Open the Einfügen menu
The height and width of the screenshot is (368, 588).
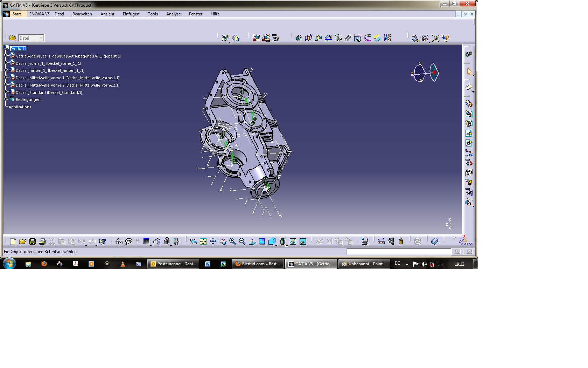click(x=131, y=14)
